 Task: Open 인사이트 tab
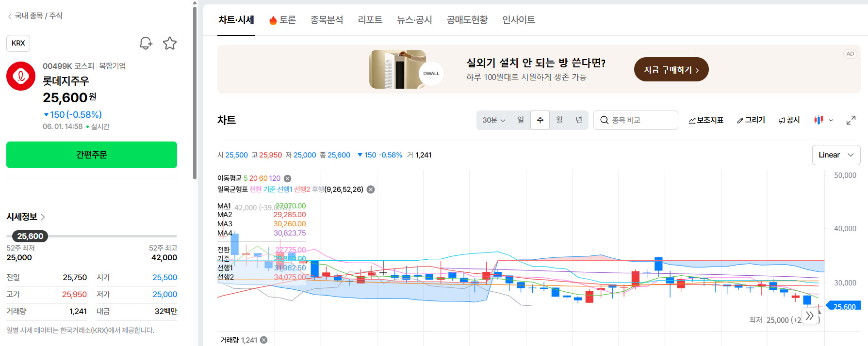pyautogui.click(x=519, y=20)
